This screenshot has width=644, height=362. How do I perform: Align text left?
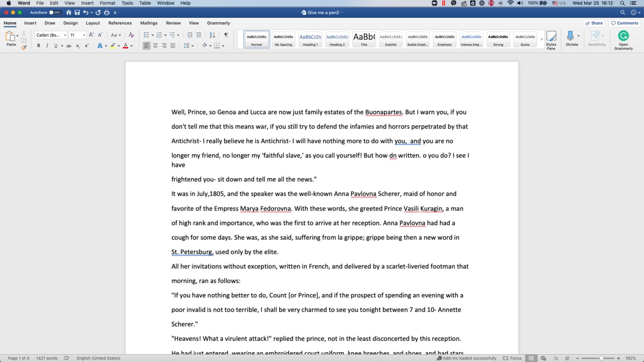147,46
